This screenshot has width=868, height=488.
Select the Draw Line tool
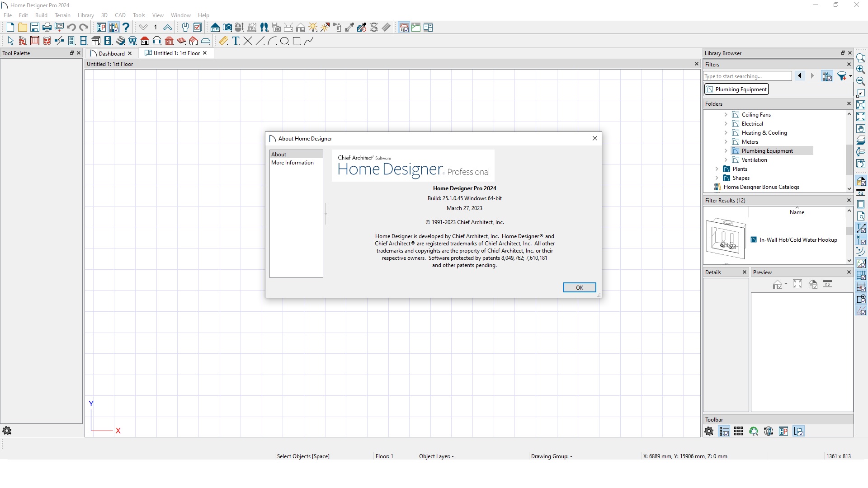tap(260, 41)
